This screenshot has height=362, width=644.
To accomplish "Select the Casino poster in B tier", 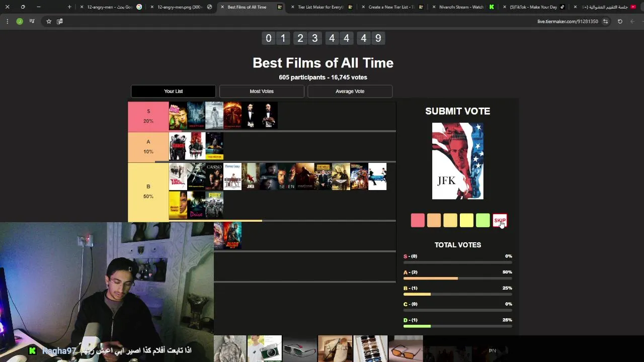I will coord(214,176).
